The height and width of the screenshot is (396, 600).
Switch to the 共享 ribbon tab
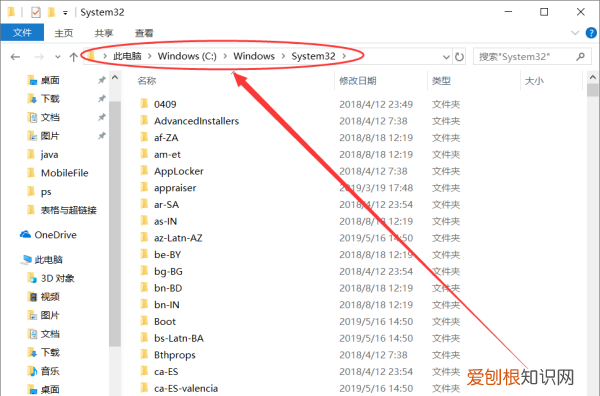click(104, 33)
